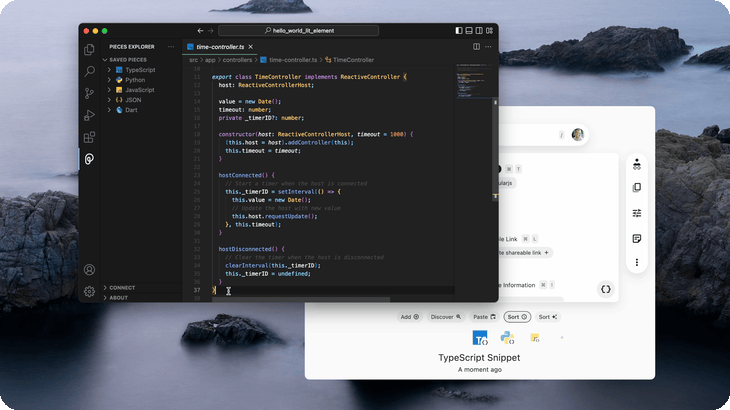Click the time-controller.ts breadcrumb item
The height and width of the screenshot is (410, 730).
click(x=293, y=60)
